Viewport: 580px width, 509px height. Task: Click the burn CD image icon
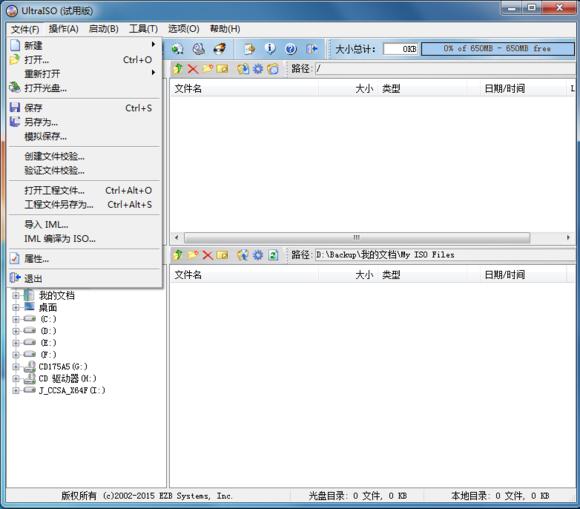point(220,49)
